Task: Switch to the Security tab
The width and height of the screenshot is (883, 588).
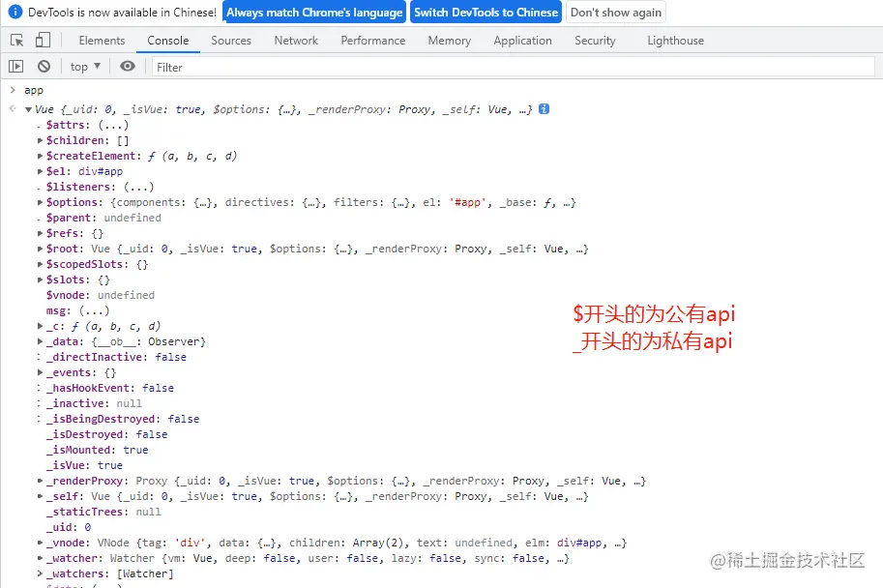Action: point(595,41)
